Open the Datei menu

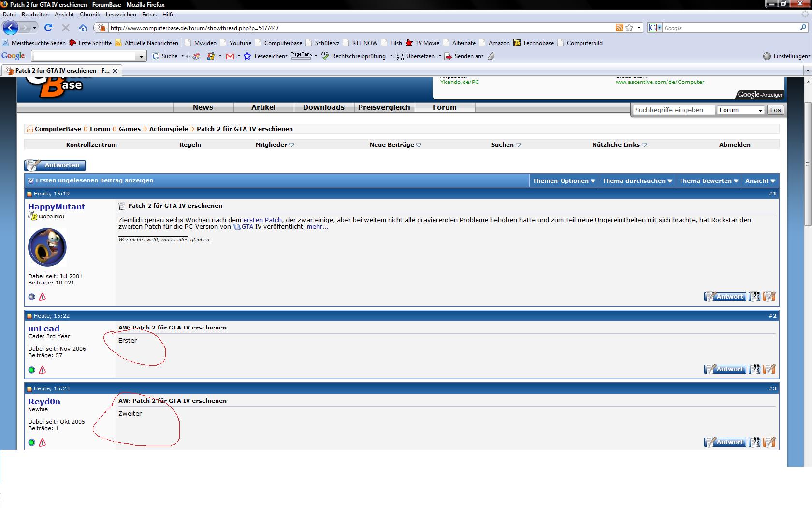tap(9, 15)
